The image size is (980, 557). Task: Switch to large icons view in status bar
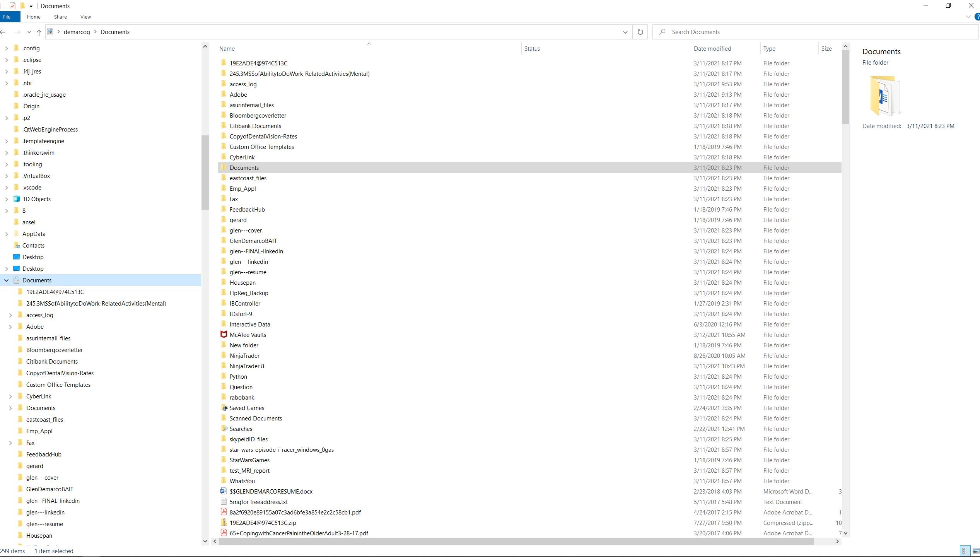[x=976, y=551]
